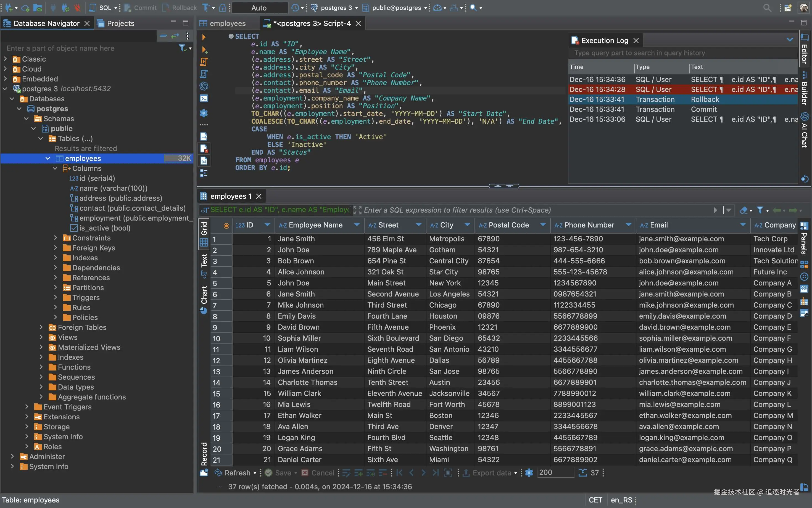The width and height of the screenshot is (812, 508).
Task: Click the result set custom filter funnel
Action: (x=760, y=210)
